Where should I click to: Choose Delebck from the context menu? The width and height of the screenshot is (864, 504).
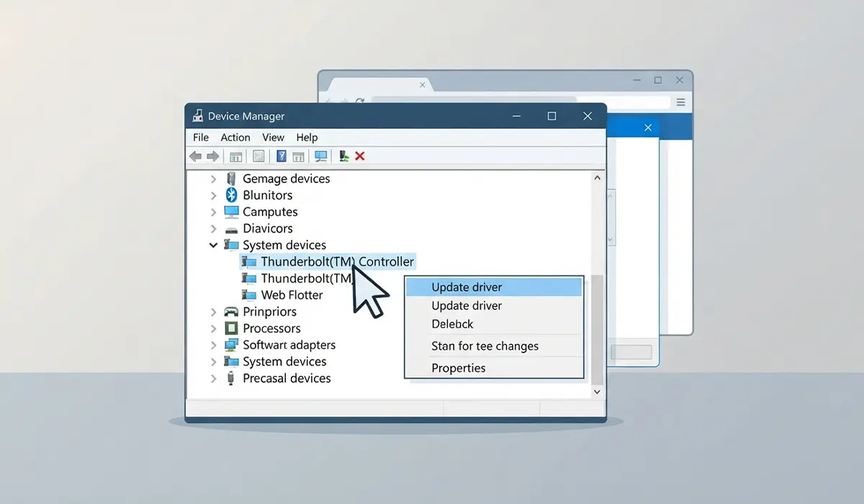point(494,324)
